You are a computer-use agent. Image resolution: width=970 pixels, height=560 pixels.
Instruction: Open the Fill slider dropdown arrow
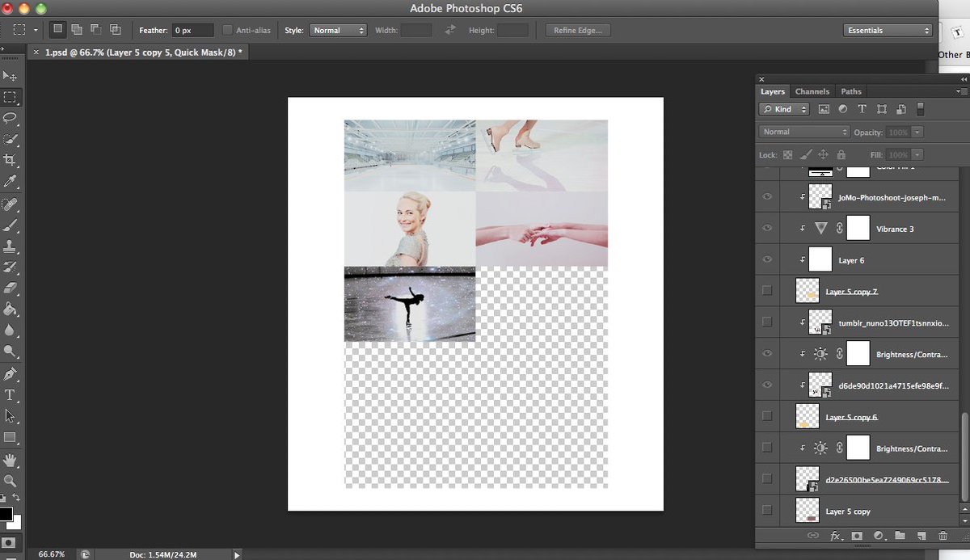coord(918,154)
